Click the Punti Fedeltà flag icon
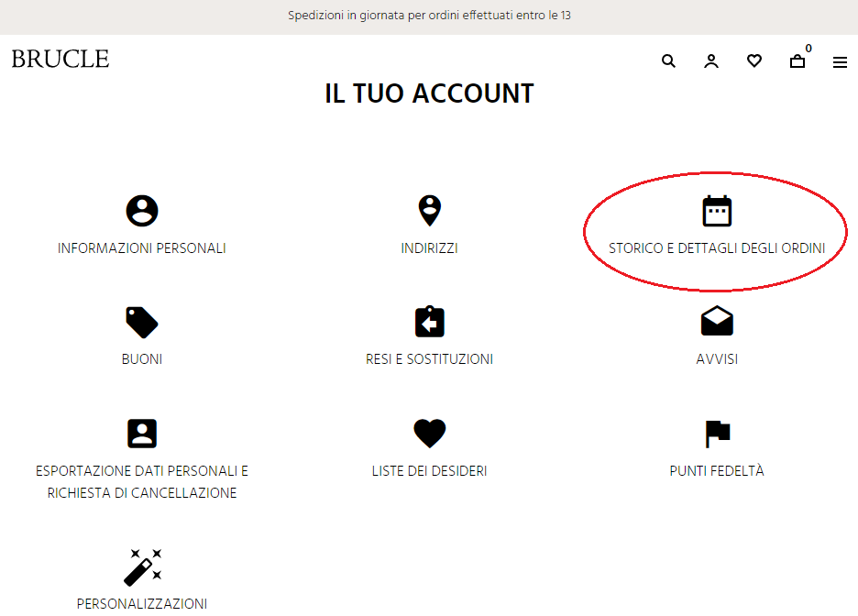 point(717,434)
